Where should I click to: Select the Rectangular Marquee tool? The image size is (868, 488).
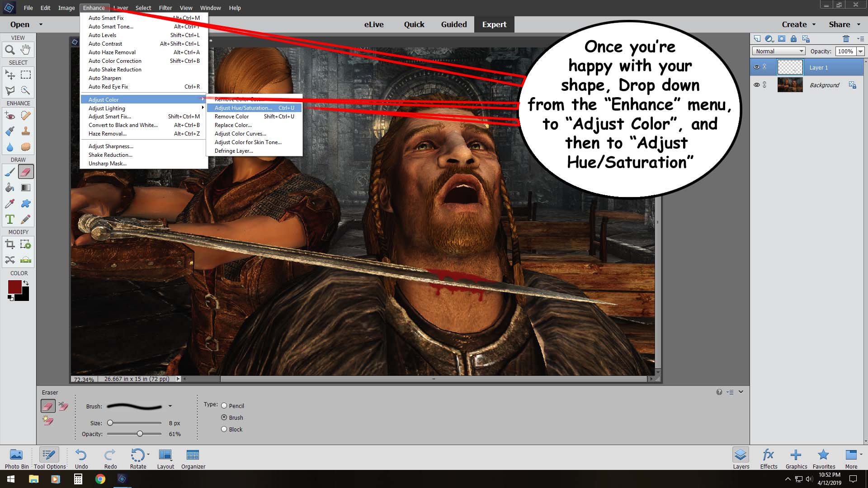pyautogui.click(x=26, y=75)
